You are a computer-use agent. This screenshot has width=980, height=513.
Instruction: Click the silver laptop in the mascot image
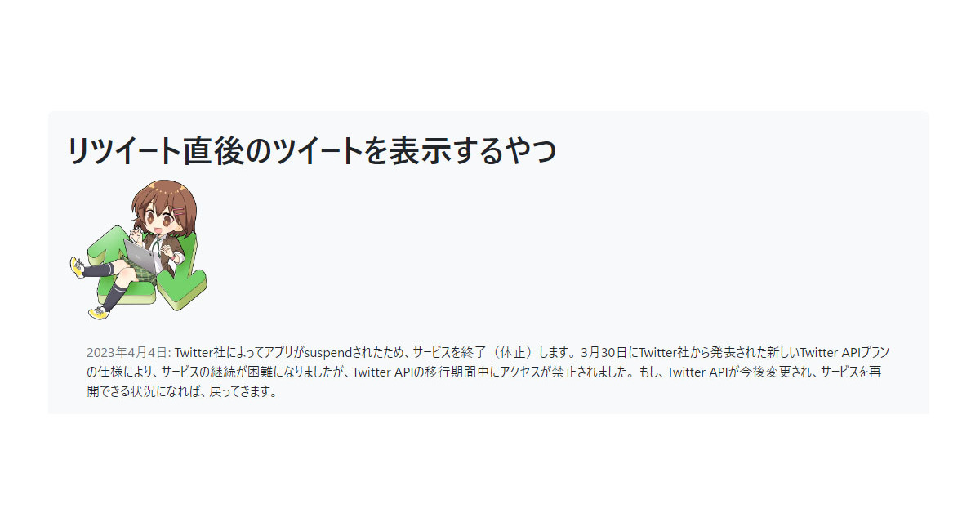[x=140, y=256]
